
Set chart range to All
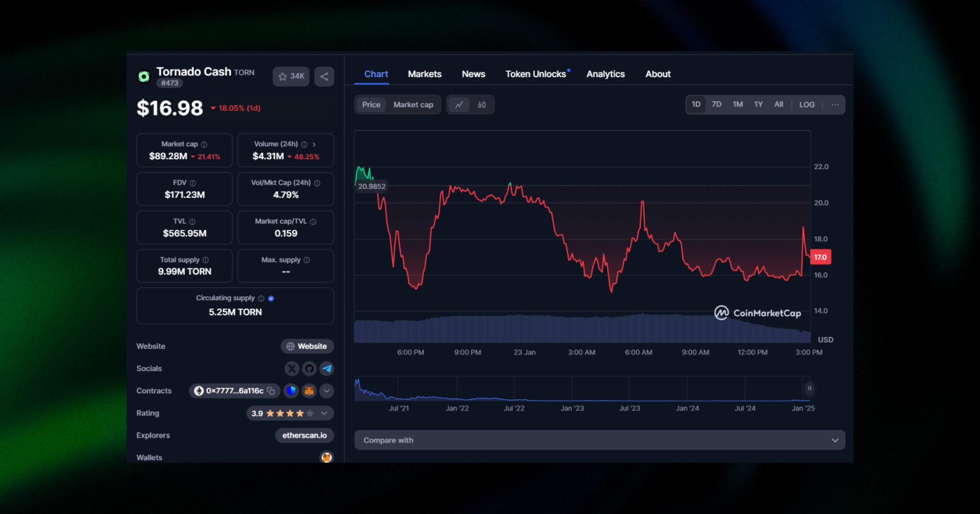point(778,105)
